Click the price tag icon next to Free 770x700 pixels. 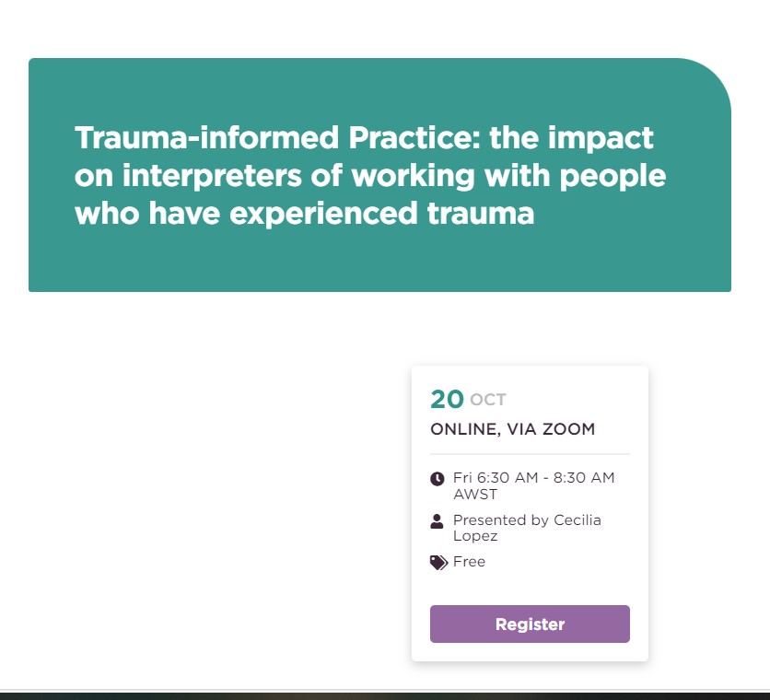tap(438, 563)
